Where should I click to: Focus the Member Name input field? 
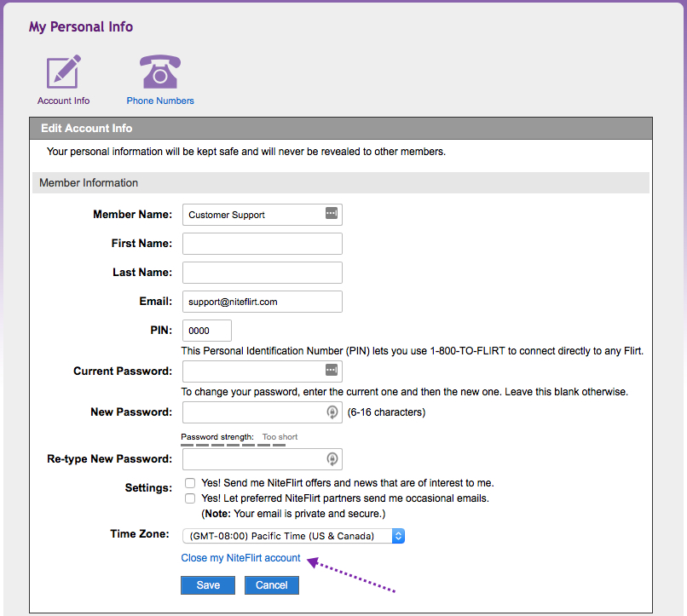pos(263,215)
